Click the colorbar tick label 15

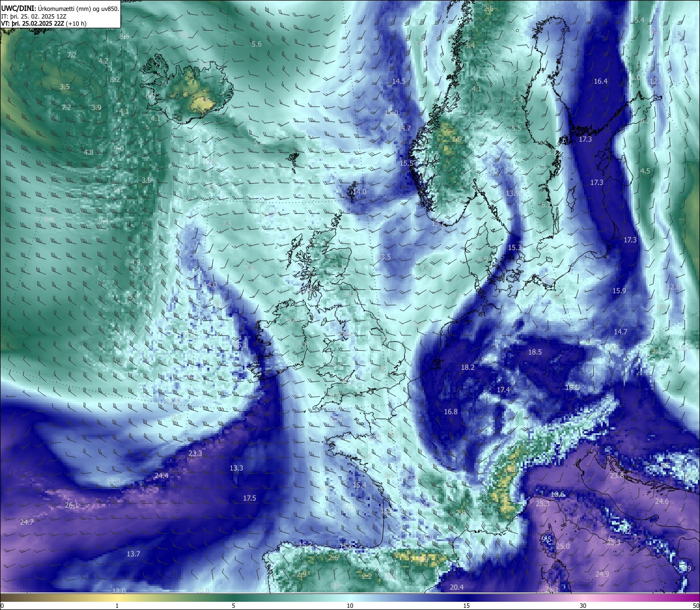pos(466,606)
